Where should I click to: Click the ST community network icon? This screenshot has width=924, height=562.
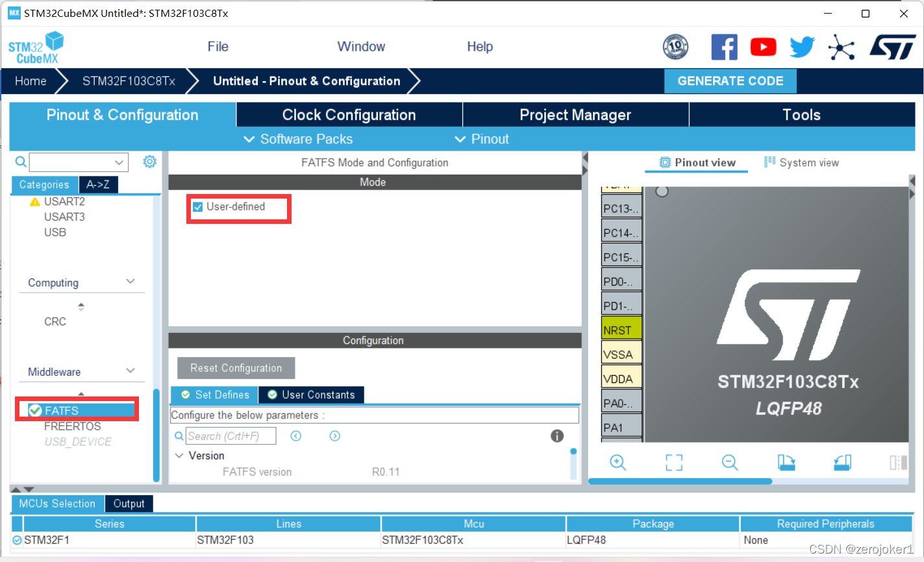(x=842, y=47)
